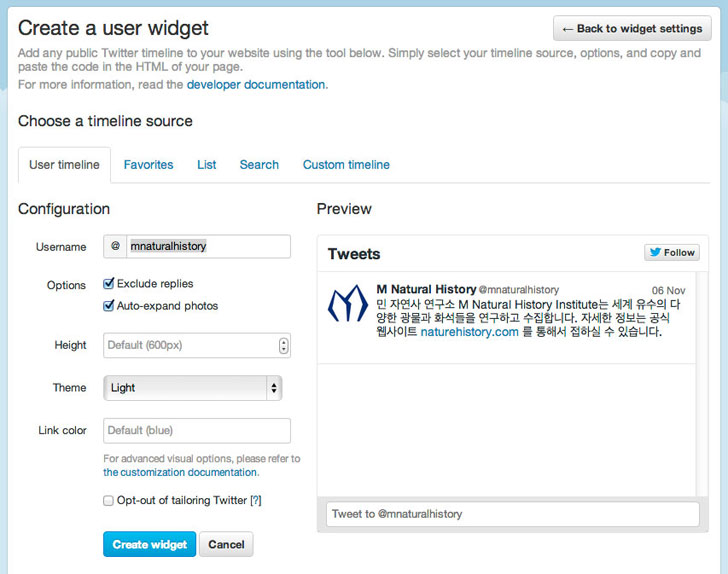Select the User timeline tab
Viewport: 728px width, 574px height.
pyautogui.click(x=64, y=165)
